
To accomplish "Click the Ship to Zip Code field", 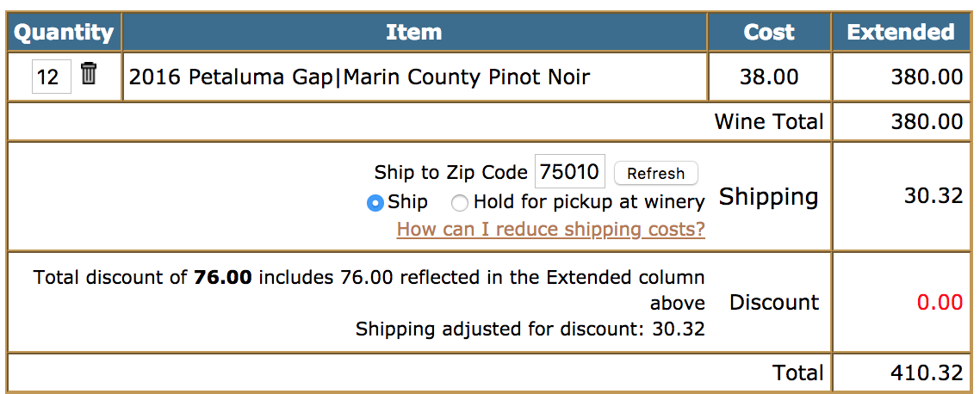I will (x=570, y=171).
